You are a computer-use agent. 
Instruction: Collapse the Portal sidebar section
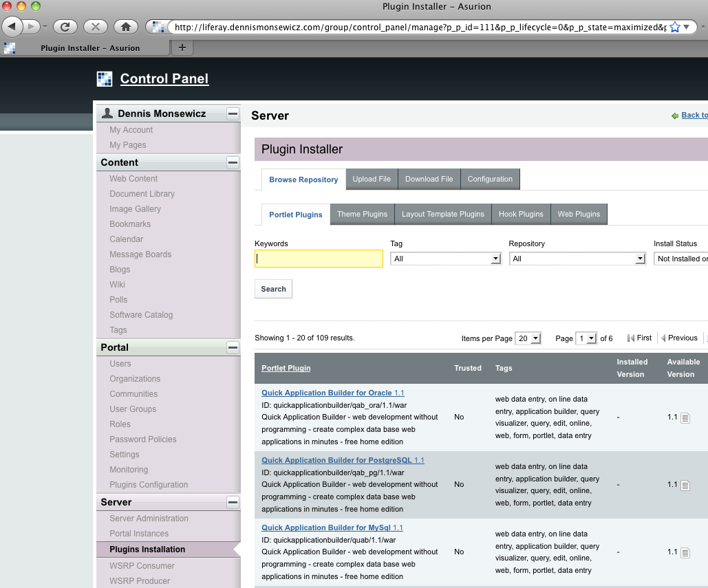[x=233, y=347]
